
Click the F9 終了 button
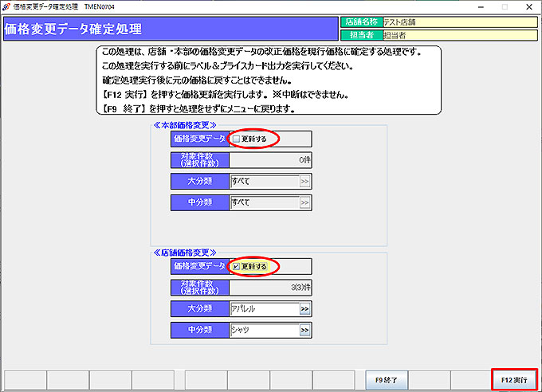(x=387, y=380)
